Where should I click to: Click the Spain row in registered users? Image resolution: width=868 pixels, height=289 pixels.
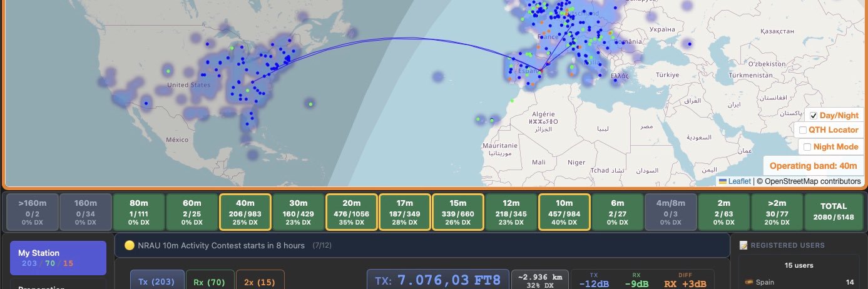point(799,282)
